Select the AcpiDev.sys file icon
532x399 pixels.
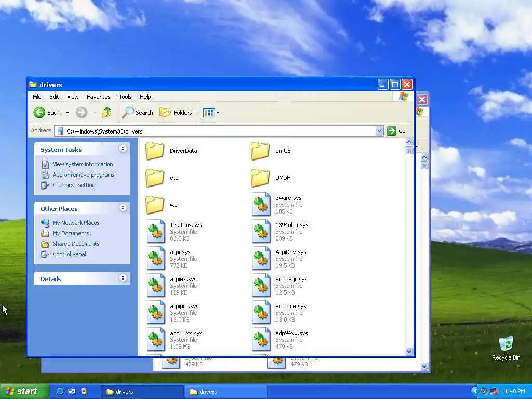(x=261, y=259)
